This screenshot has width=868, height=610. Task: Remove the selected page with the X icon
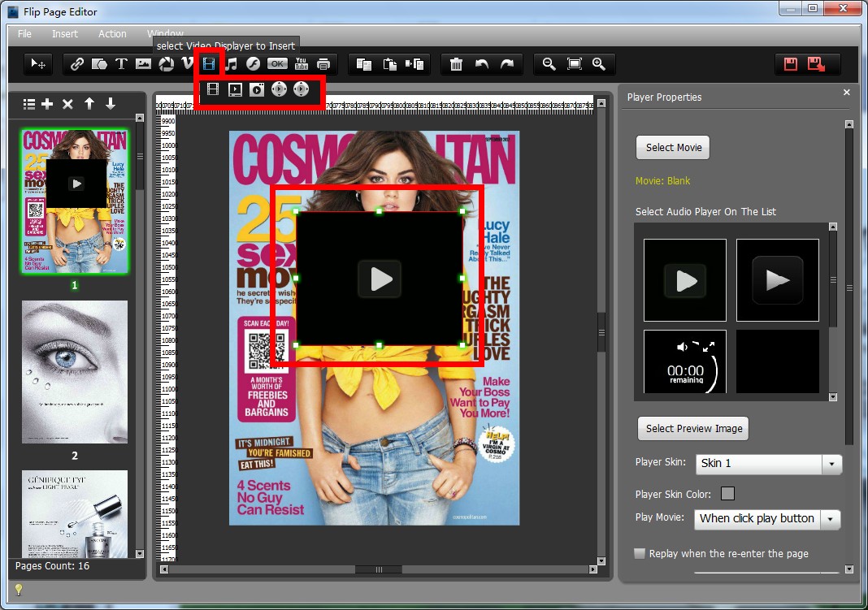67,104
